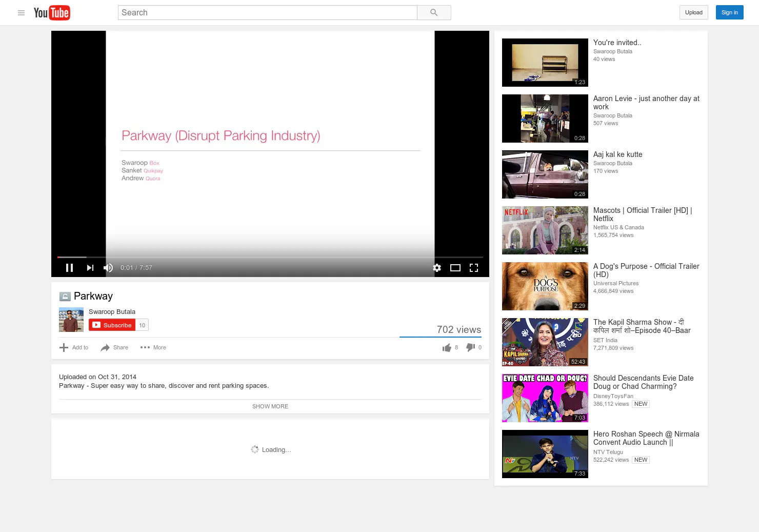Open 'Mascots | Official Trailer' title
Screen dimensions: 759x532
pos(643,214)
